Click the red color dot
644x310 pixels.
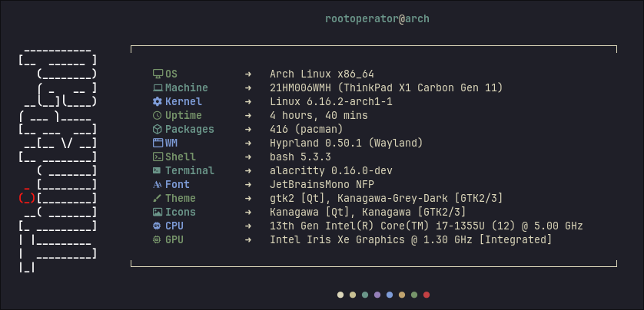point(427,295)
